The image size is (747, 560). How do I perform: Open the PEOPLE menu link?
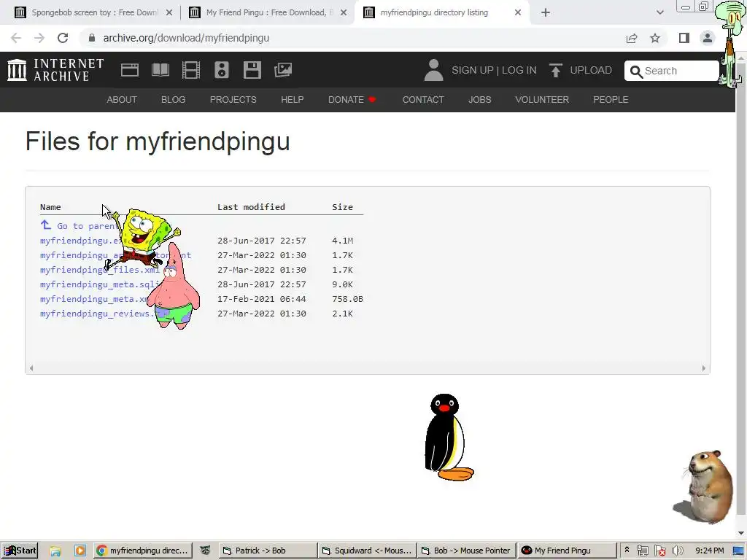pos(611,99)
